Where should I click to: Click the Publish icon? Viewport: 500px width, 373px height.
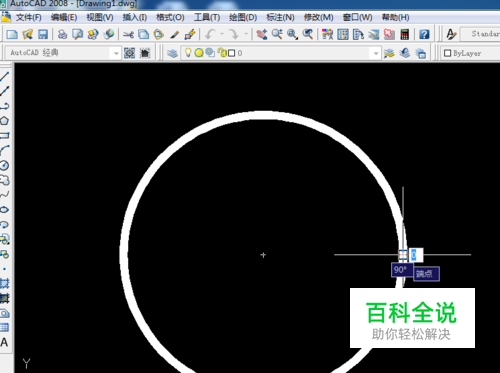[x=93, y=34]
